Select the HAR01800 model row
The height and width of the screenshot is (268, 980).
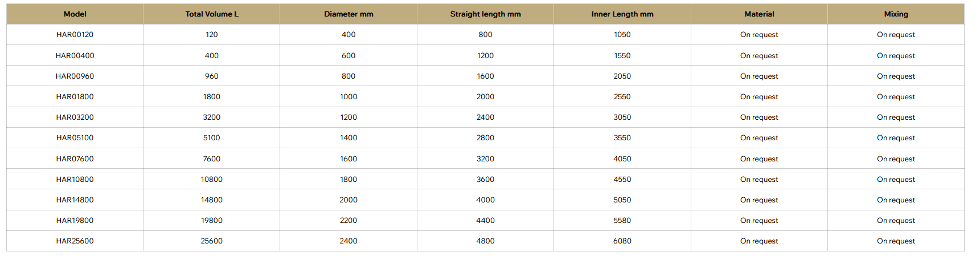pos(75,97)
